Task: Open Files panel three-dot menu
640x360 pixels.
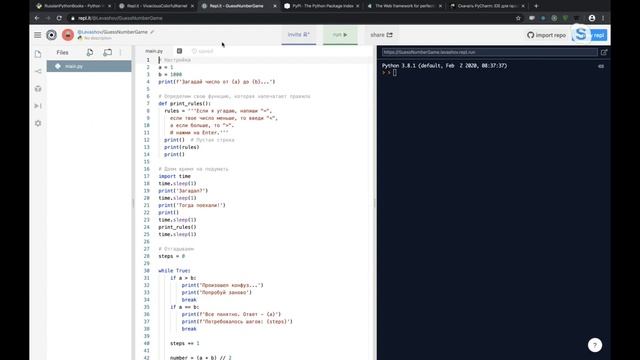Action: [x=121, y=52]
